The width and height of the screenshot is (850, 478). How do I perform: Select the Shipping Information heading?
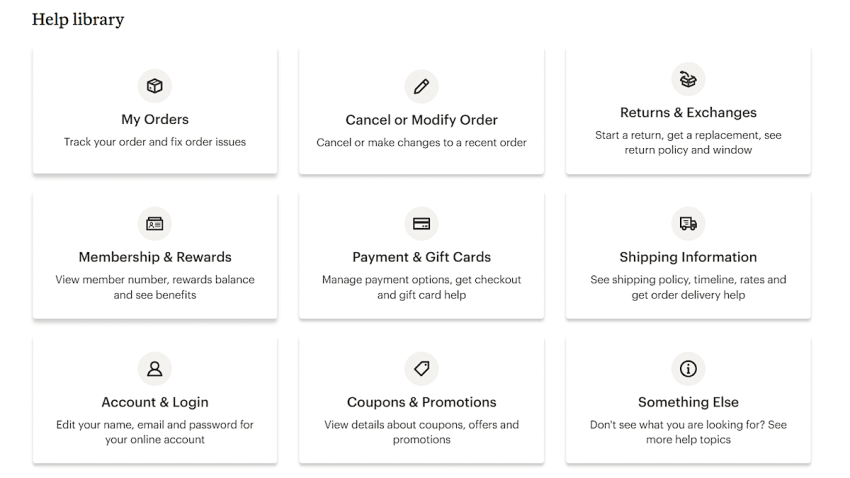(688, 257)
